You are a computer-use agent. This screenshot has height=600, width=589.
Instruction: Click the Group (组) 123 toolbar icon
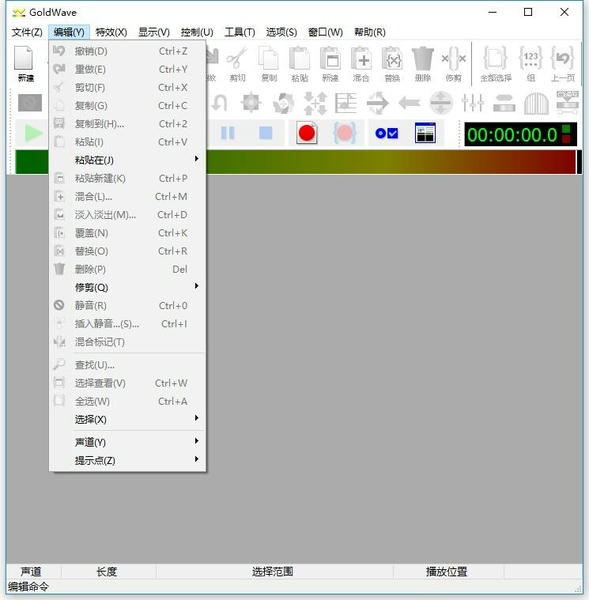click(x=531, y=64)
